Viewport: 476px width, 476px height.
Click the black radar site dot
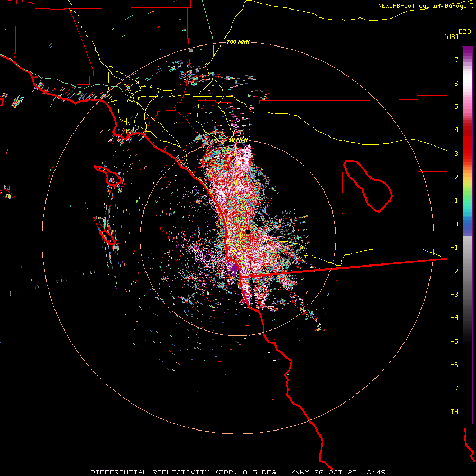248,232
